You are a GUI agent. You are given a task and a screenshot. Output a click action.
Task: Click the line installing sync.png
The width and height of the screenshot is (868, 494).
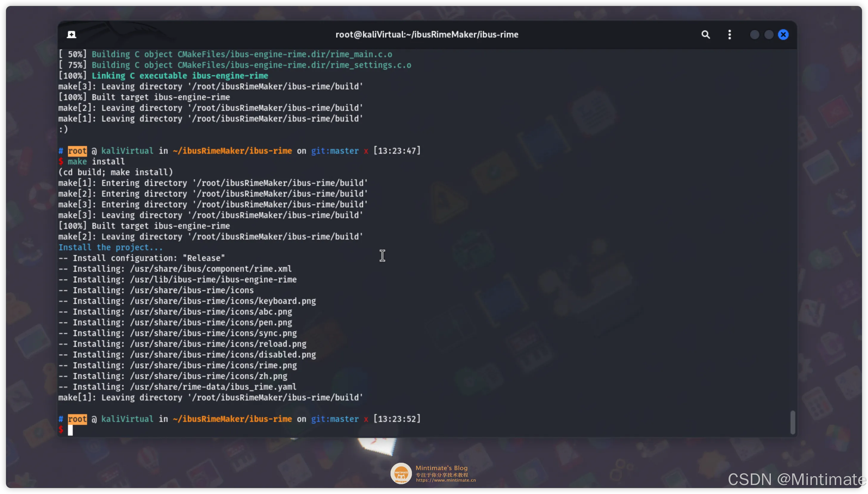177,333
